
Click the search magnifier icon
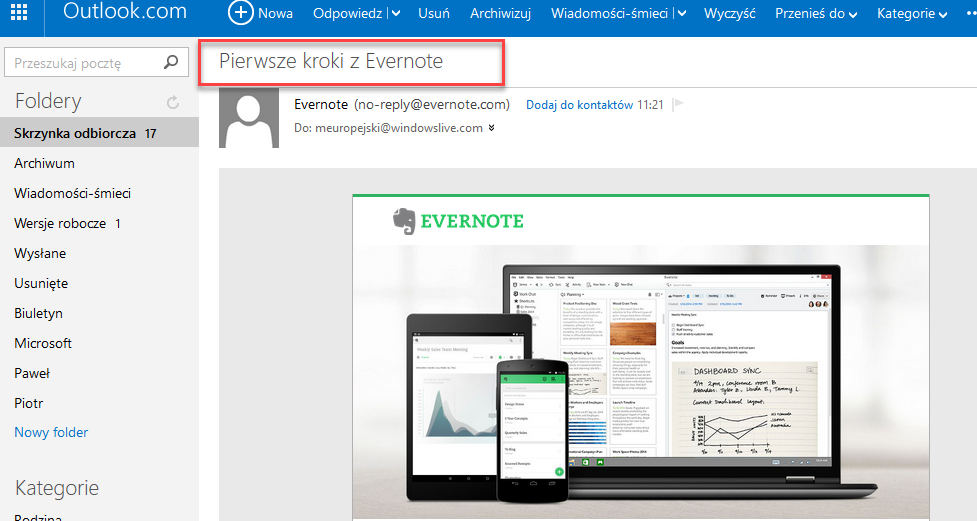pyautogui.click(x=171, y=62)
